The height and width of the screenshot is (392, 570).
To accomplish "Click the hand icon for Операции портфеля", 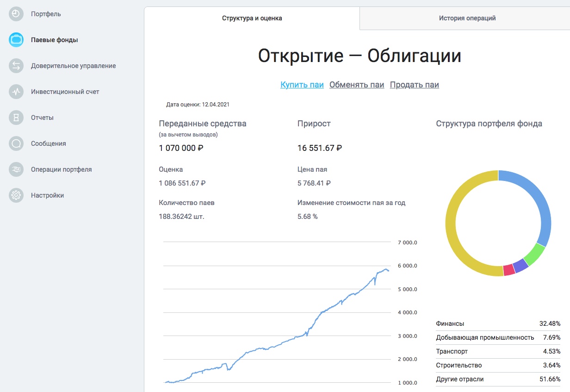I will pos(16,169).
